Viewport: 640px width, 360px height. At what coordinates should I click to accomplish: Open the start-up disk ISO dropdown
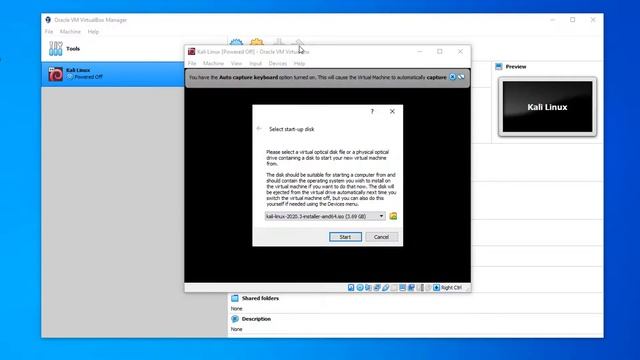pyautogui.click(x=325, y=216)
